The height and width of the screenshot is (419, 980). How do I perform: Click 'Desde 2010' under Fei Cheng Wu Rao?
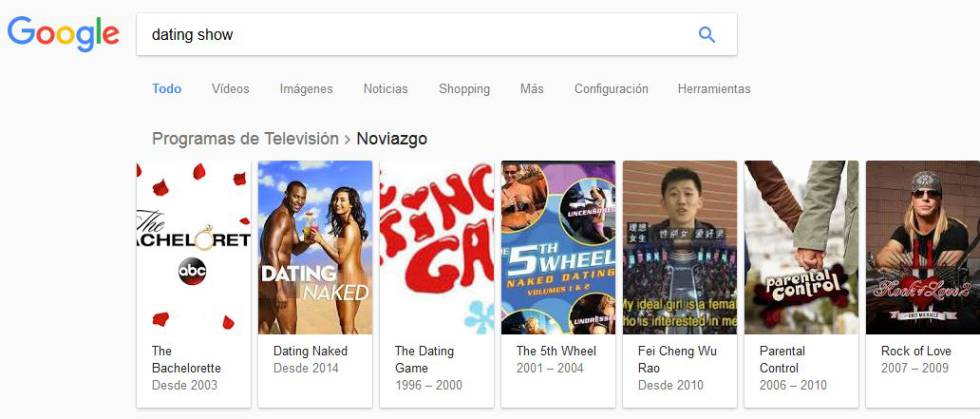coord(671,385)
